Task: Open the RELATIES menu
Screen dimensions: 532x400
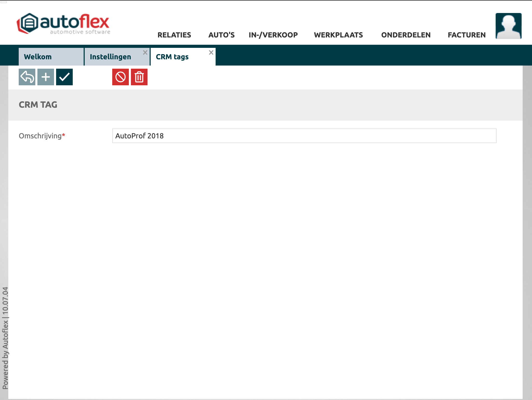Action: 174,35
